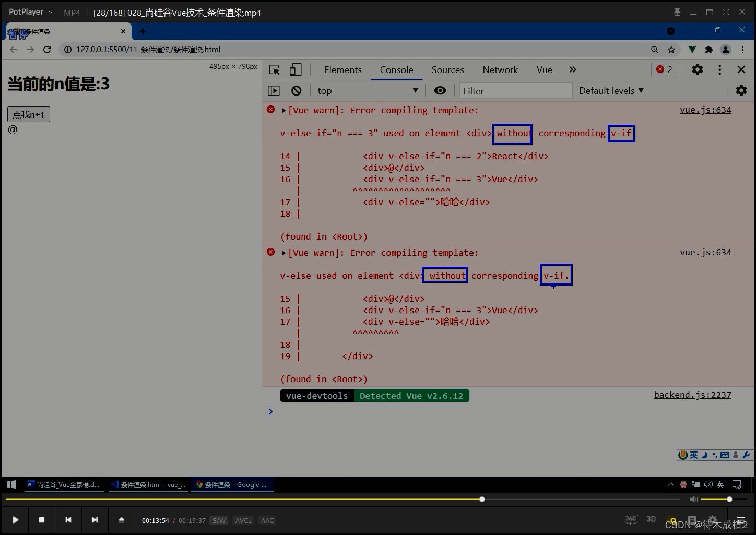Bookmark this page with the star
The image size is (756, 535).
point(671,50)
